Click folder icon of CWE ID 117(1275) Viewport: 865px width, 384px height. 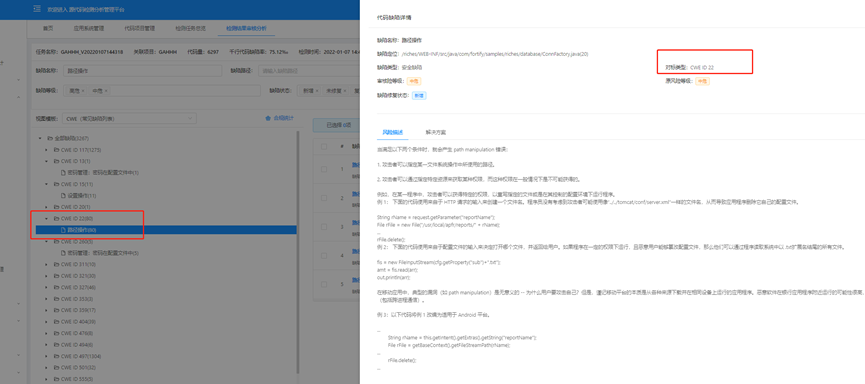56,150
